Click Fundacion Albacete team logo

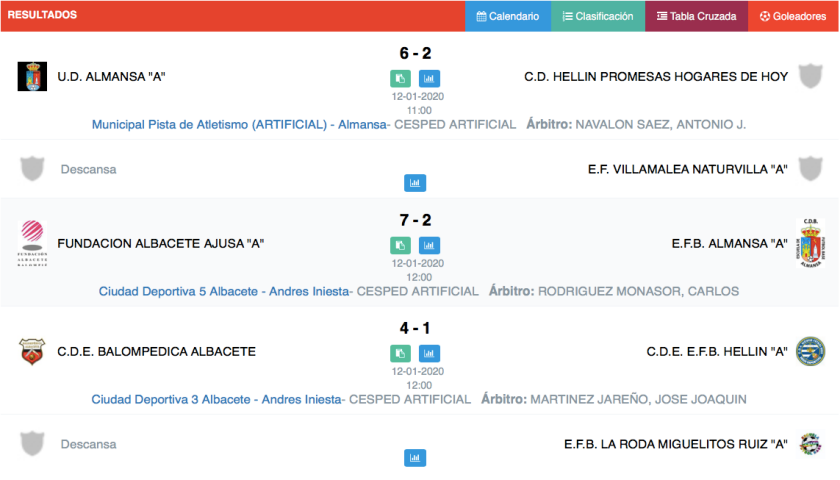(32, 243)
